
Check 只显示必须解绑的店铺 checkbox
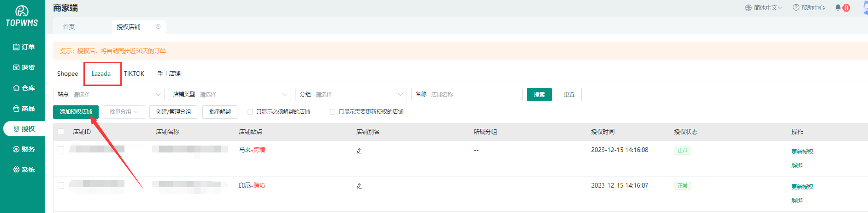250,112
